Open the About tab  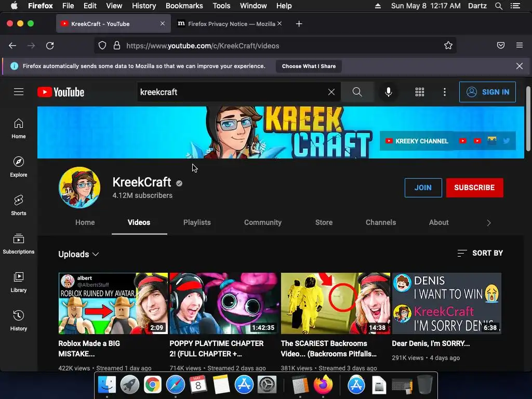(438, 222)
